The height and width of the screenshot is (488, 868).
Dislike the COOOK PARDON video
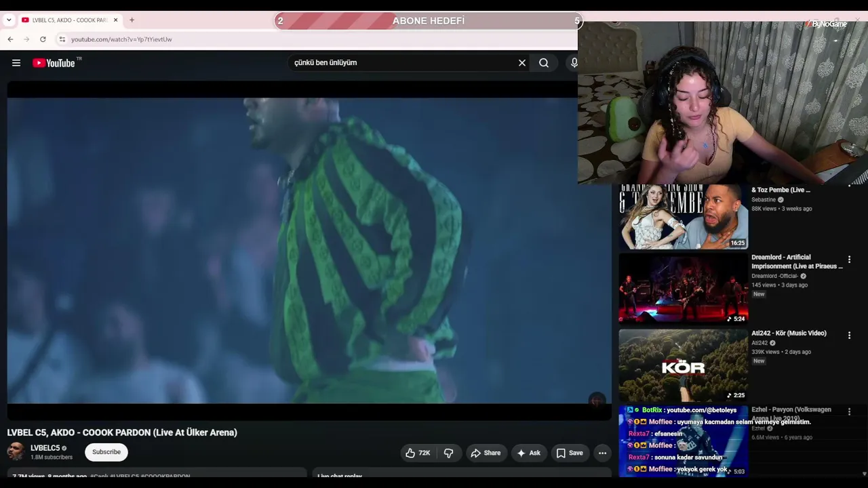point(448,453)
